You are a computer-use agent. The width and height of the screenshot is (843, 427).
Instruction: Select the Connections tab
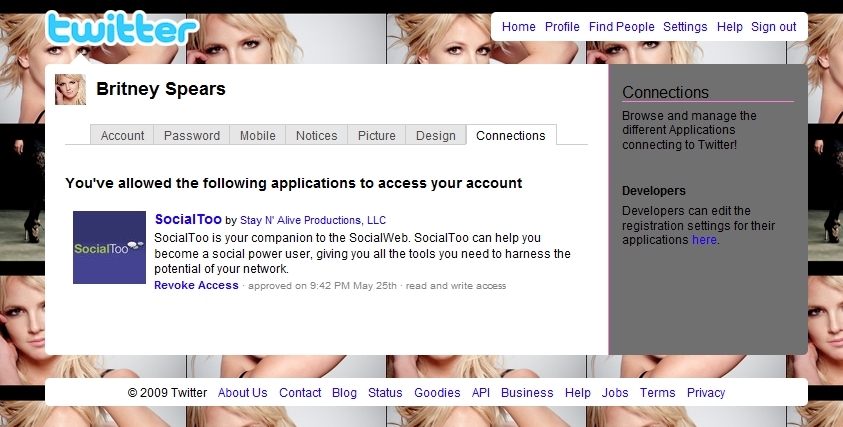[511, 136]
